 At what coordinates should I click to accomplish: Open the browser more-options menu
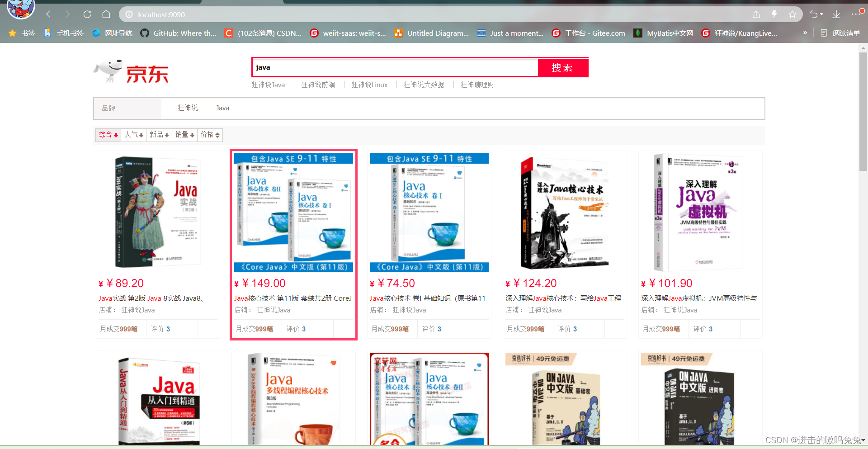coord(856,14)
